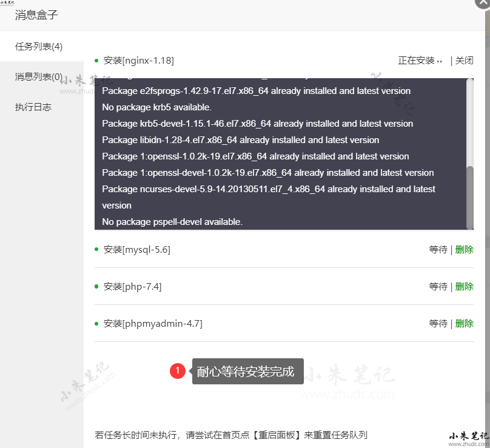Viewport: 490px width, 448px height.
Task: Click the red number 1 badge
Action: pos(178,371)
